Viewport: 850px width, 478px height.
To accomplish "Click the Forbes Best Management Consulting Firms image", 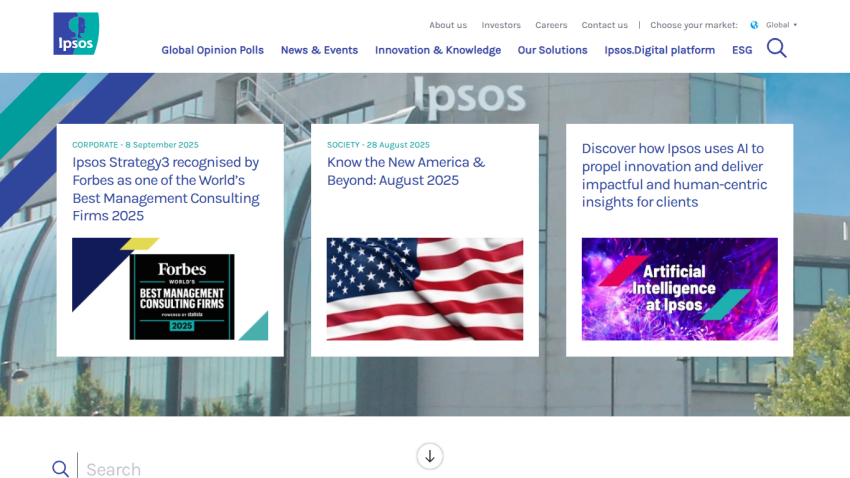I will (170, 289).
